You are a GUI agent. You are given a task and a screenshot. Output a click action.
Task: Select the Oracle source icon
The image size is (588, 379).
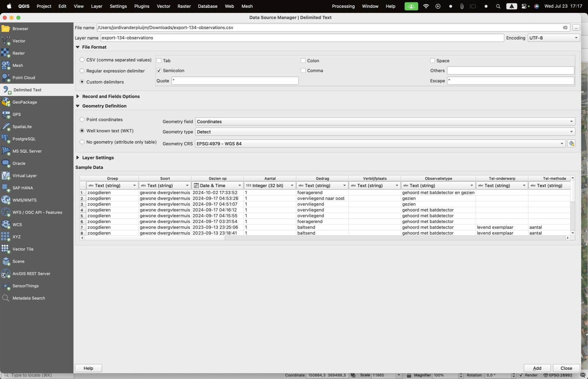tap(6, 163)
